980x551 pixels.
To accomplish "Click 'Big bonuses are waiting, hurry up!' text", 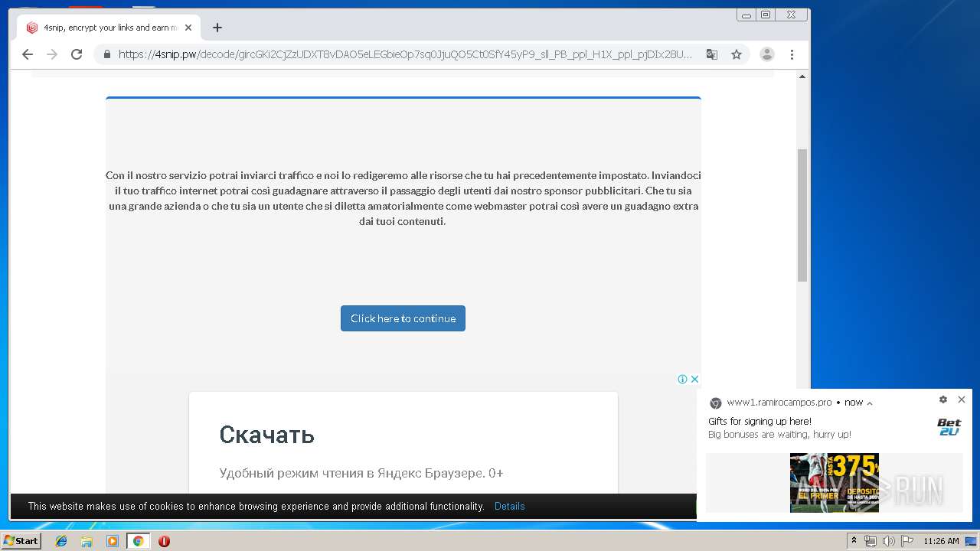I will pyautogui.click(x=779, y=435).
